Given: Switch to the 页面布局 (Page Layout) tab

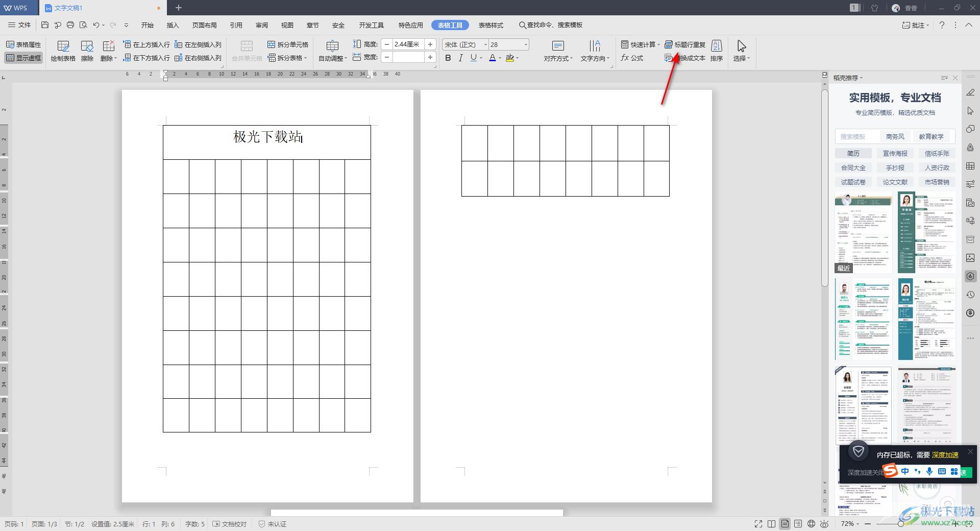Looking at the screenshot, I should tap(205, 25).
